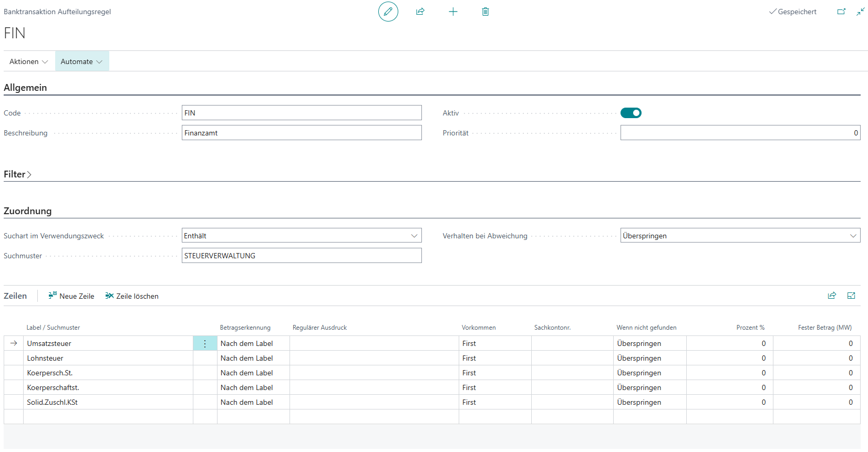Open page in new window icon
Image resolution: width=868 pixels, height=452 pixels.
[841, 12]
